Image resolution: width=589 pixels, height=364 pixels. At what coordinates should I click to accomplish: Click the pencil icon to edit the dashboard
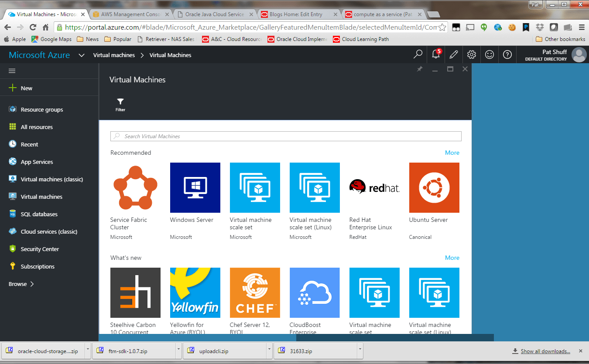pyautogui.click(x=454, y=54)
